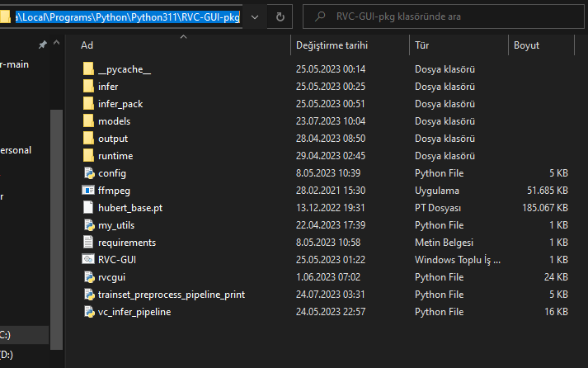This screenshot has height=368, width=588.
Task: Click the models folder icon
Action: (89, 121)
